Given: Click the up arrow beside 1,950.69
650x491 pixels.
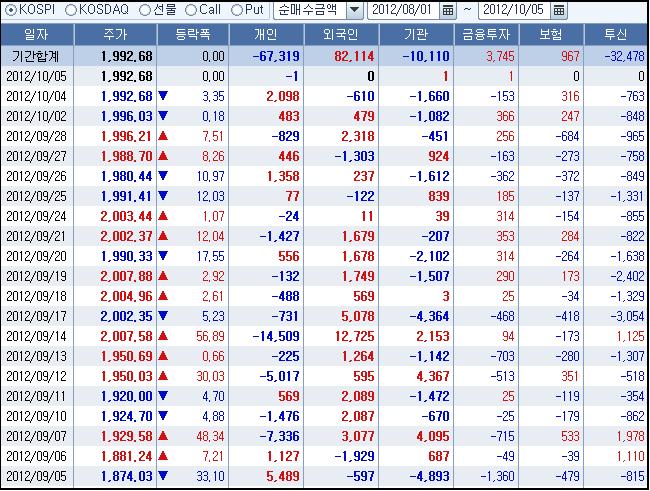Looking at the screenshot, I should click(x=163, y=356).
